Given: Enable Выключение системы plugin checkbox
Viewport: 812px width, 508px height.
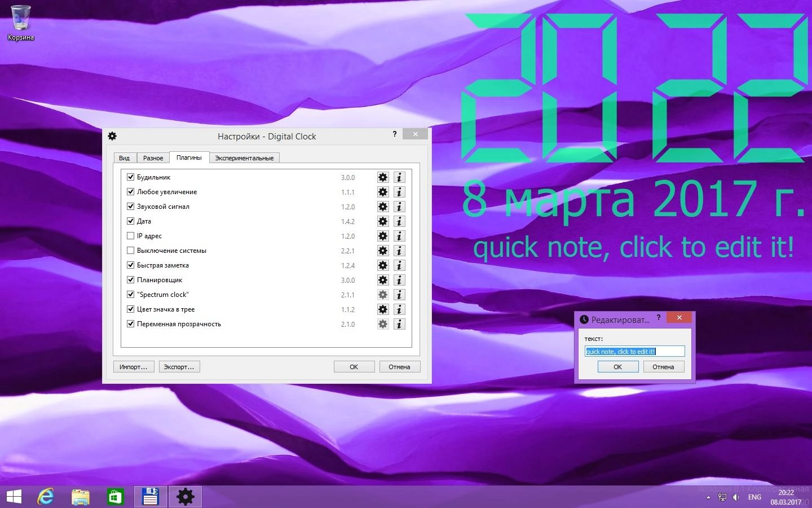Looking at the screenshot, I should [131, 251].
